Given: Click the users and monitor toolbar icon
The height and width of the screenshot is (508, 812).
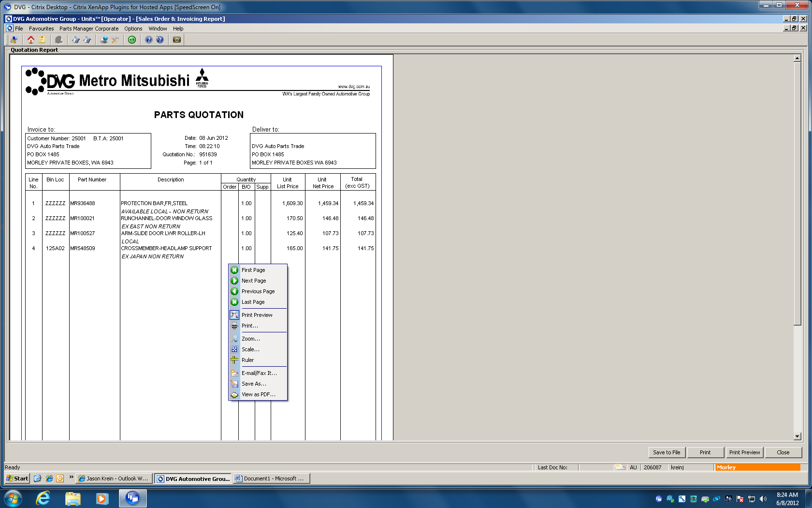Looking at the screenshot, I should 14,40.
